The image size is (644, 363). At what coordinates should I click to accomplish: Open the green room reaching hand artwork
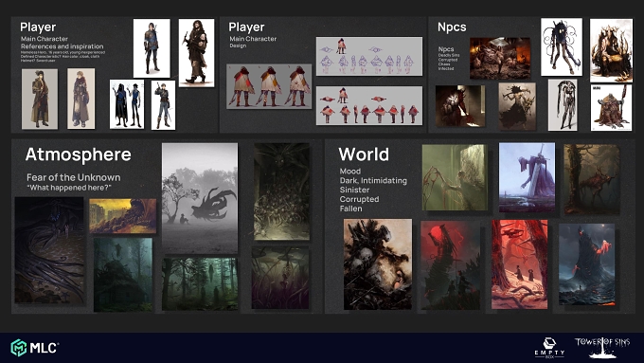point(455,177)
